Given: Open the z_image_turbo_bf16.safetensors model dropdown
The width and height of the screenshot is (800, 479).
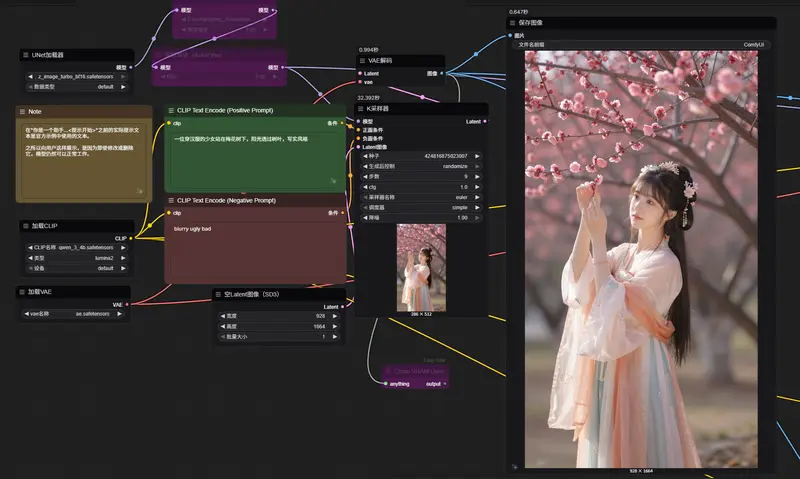Looking at the screenshot, I should pyautogui.click(x=77, y=77).
